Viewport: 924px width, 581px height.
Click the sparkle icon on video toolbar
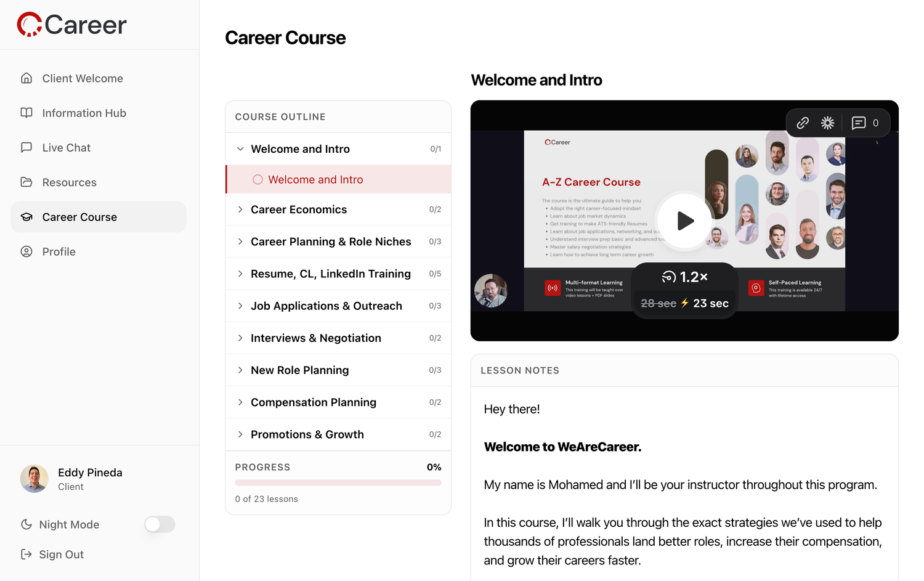827,123
